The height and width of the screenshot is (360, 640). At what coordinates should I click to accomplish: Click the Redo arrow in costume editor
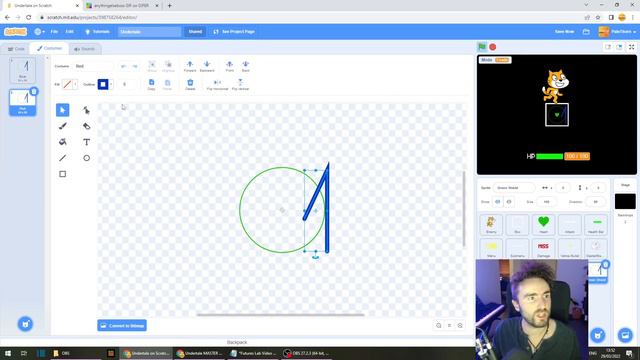[135, 66]
